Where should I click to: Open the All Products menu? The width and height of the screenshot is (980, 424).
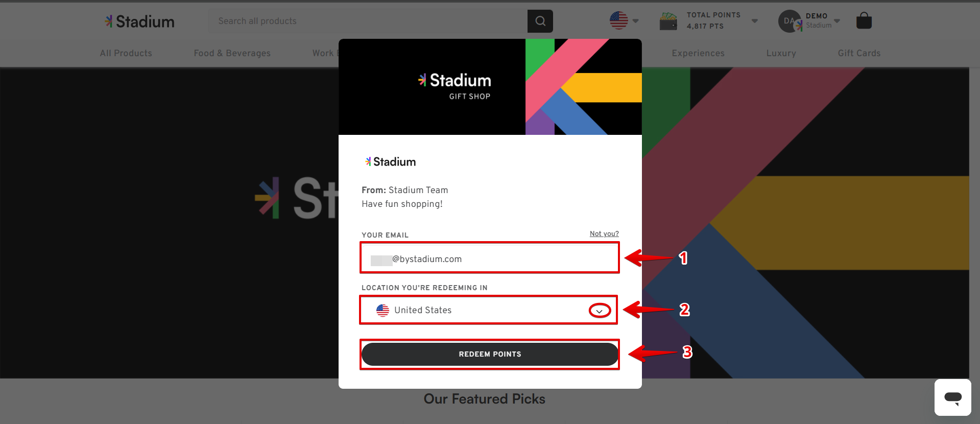point(126,53)
